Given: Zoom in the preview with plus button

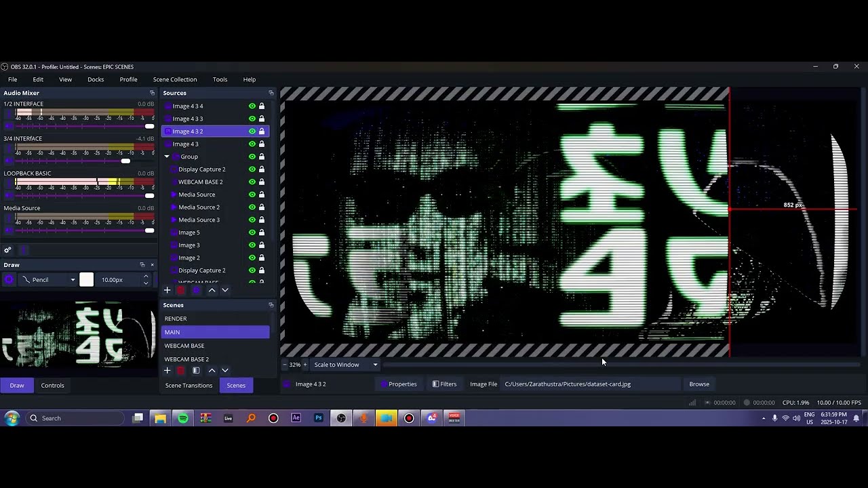Looking at the screenshot, I should (304, 365).
